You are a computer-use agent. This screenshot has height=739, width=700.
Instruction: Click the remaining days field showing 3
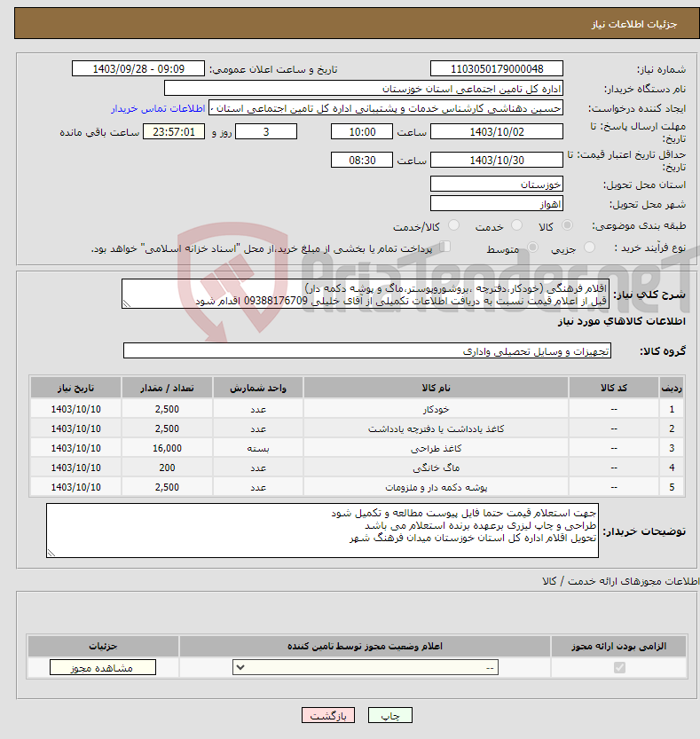point(266,132)
